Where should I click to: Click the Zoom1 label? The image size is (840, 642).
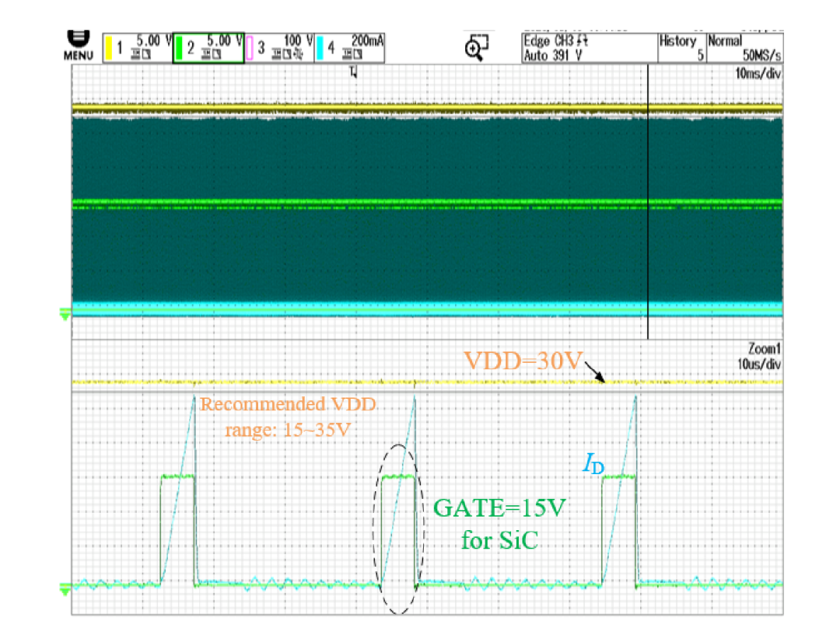[x=764, y=348]
